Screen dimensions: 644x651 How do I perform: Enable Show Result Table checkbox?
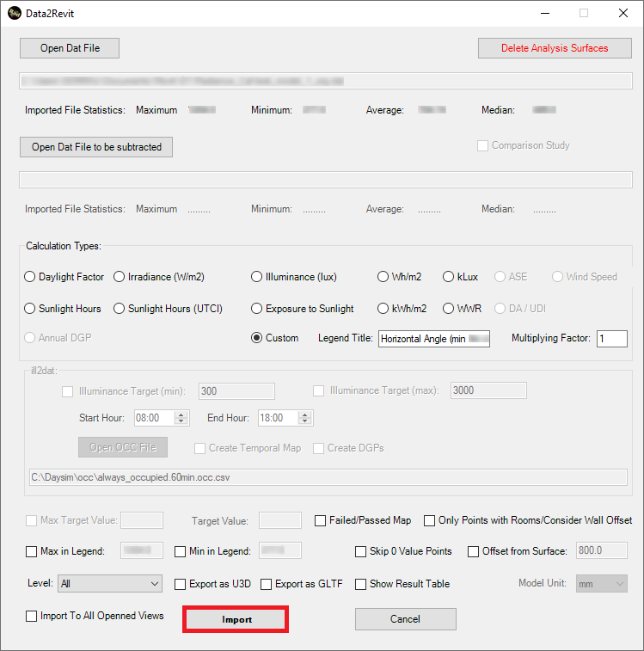360,585
